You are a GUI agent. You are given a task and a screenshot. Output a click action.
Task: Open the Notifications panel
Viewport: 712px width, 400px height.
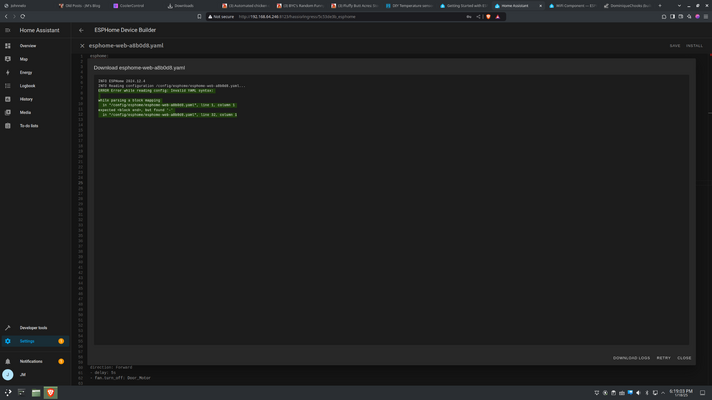35,361
